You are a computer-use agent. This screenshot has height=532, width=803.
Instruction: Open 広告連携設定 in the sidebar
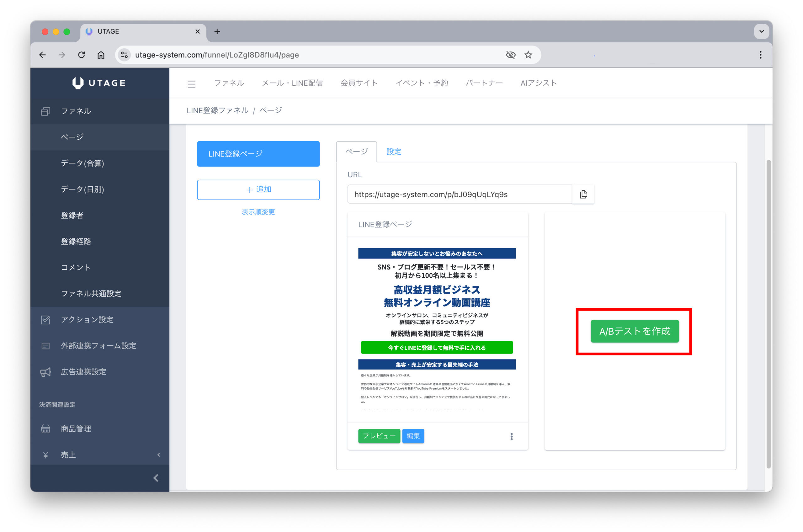(100, 372)
